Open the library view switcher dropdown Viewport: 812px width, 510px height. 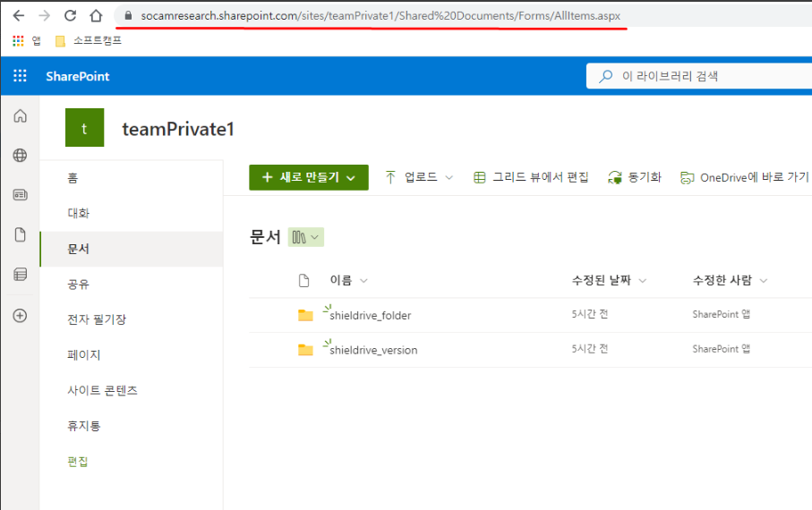tap(305, 237)
